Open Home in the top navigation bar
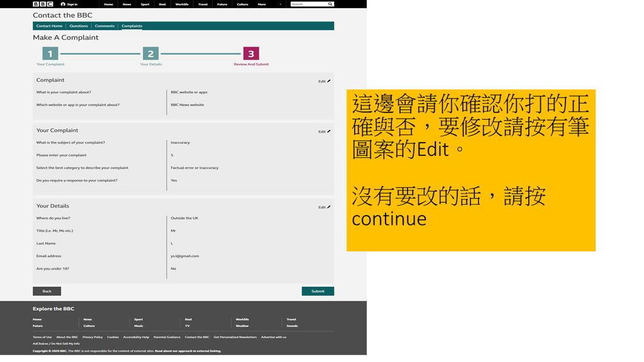The image size is (644, 362). pyautogui.click(x=108, y=4)
